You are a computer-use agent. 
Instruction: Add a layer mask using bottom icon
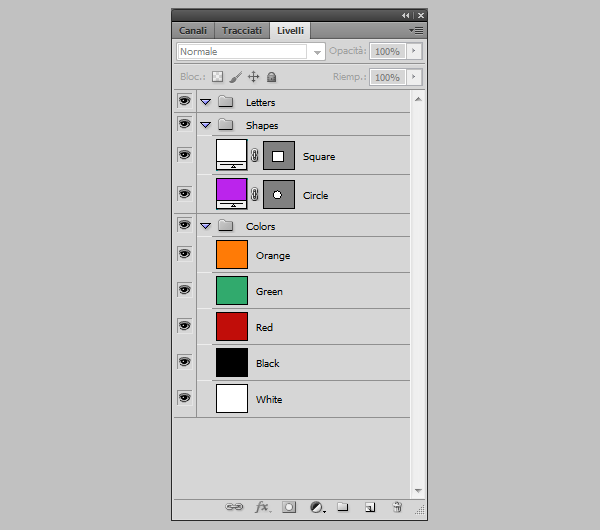(x=289, y=507)
